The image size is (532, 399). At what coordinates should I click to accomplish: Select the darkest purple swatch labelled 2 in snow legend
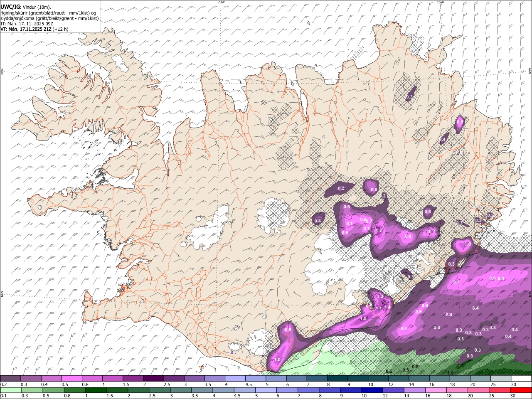coord(153,379)
